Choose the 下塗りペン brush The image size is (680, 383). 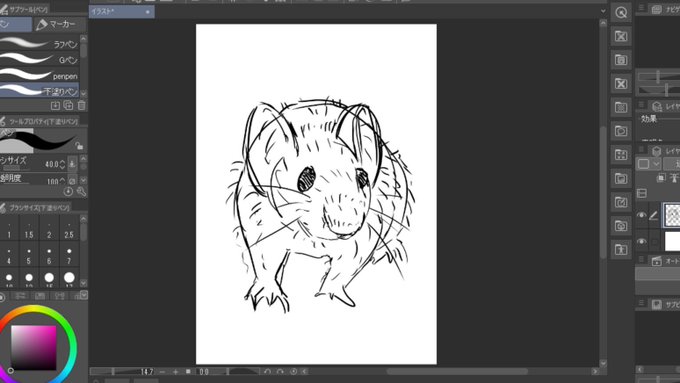39,91
